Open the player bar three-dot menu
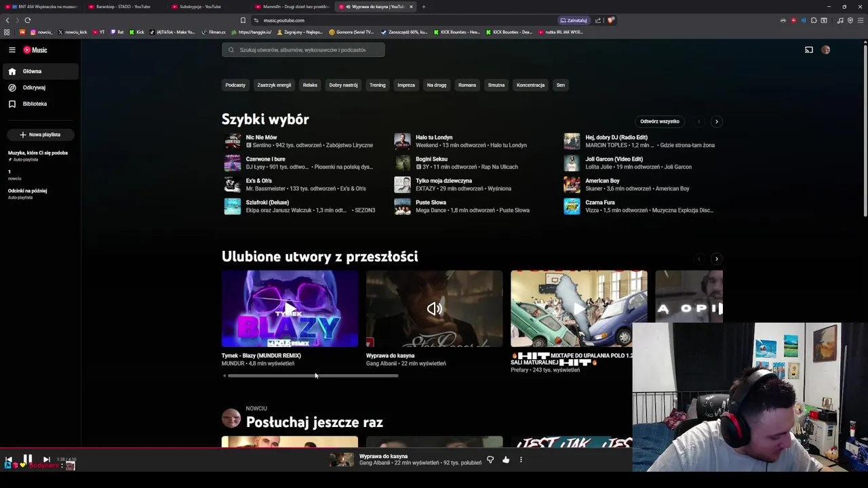This screenshot has width=868, height=488. (x=521, y=460)
